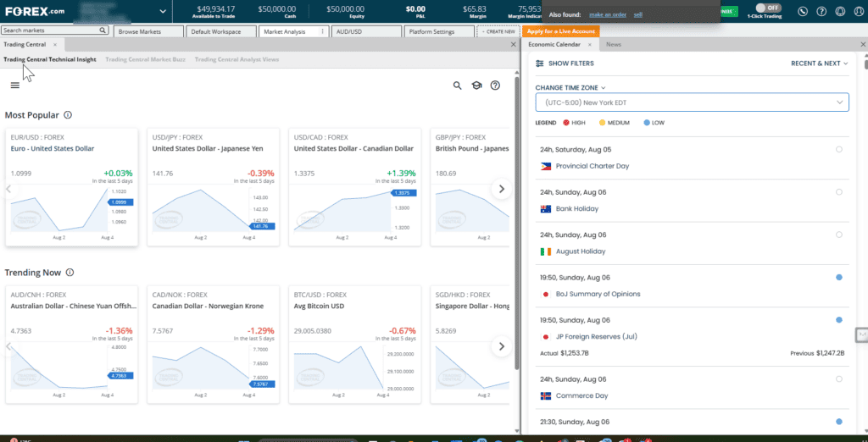Open the phone contact icon in header
Screen dimensions: 868x442
803,11
